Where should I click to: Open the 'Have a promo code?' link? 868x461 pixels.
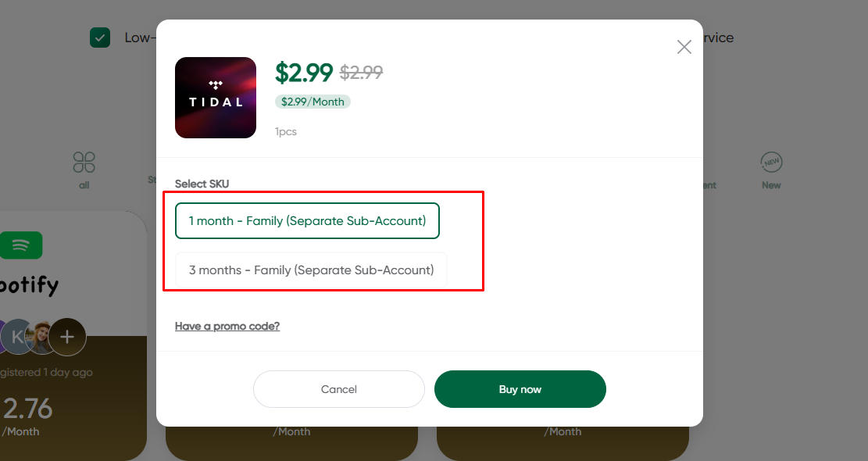tap(227, 326)
